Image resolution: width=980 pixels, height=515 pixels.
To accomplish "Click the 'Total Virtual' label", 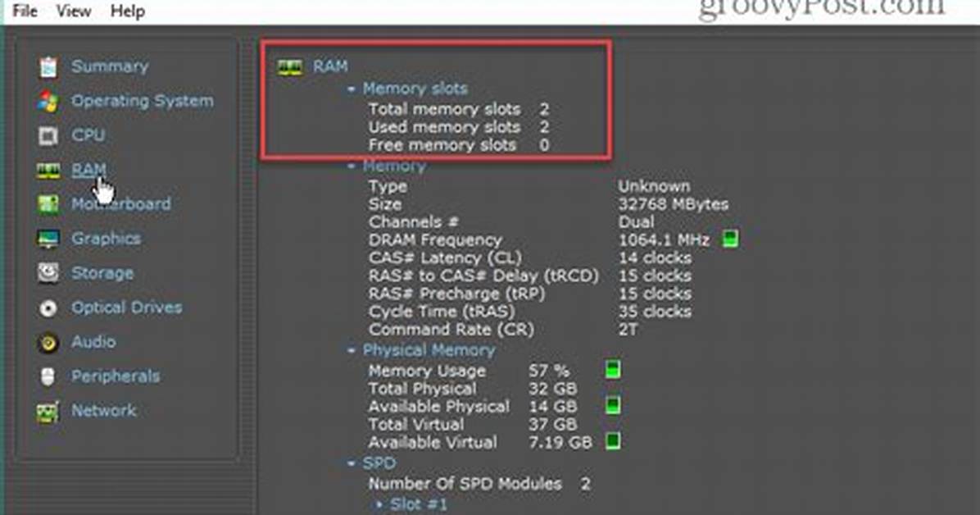I will (x=416, y=424).
